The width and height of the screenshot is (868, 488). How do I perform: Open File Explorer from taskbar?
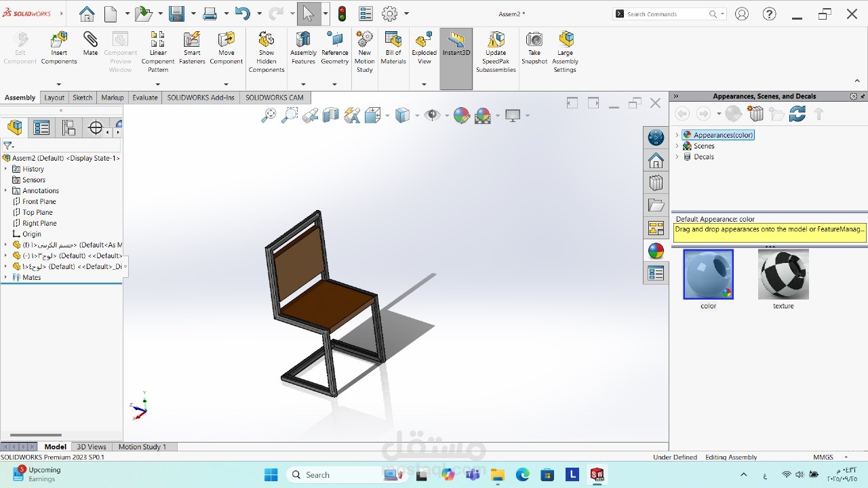498,474
